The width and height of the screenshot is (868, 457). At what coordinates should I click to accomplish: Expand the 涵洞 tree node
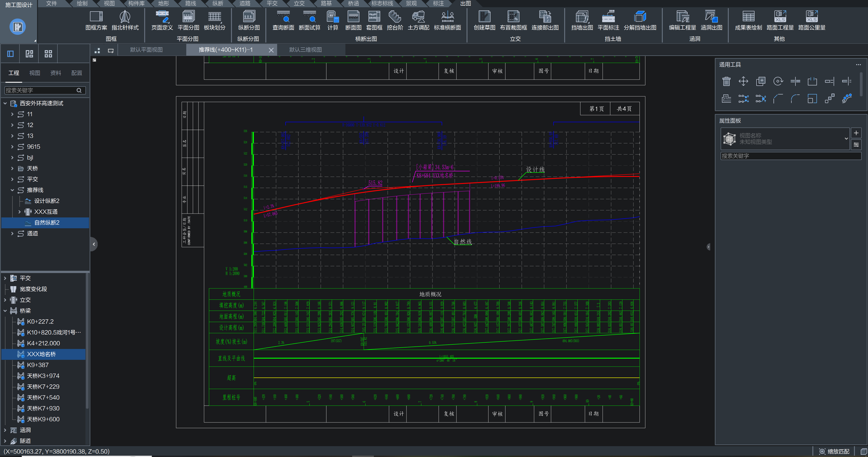tap(5, 430)
